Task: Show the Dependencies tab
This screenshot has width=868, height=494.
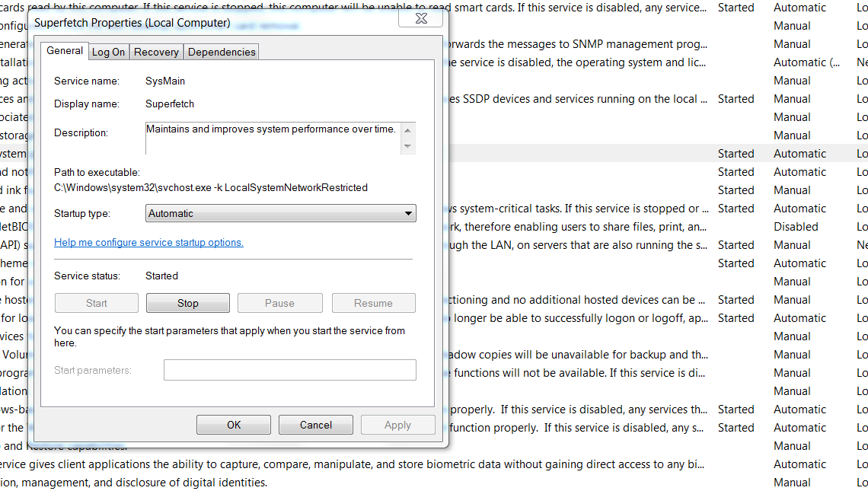Action: [222, 52]
